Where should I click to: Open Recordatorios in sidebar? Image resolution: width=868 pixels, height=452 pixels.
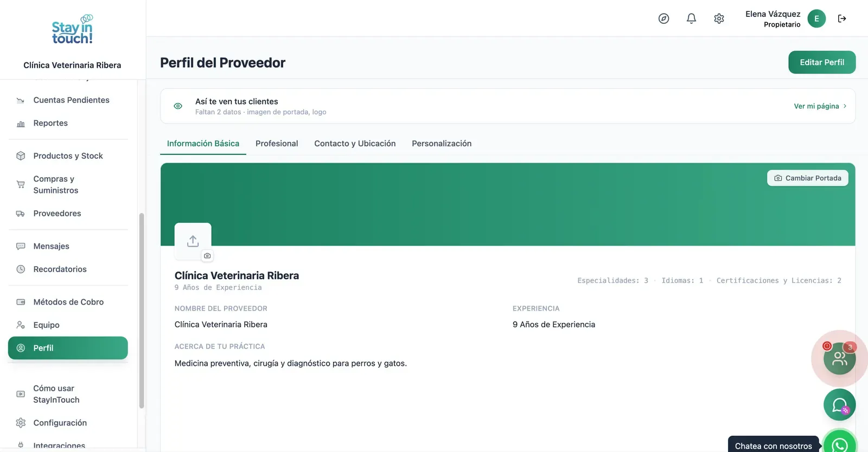point(68,269)
